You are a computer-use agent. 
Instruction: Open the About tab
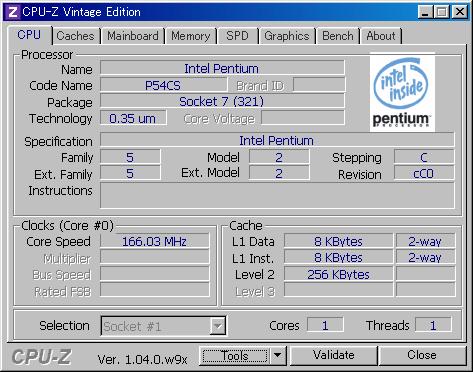point(381,36)
